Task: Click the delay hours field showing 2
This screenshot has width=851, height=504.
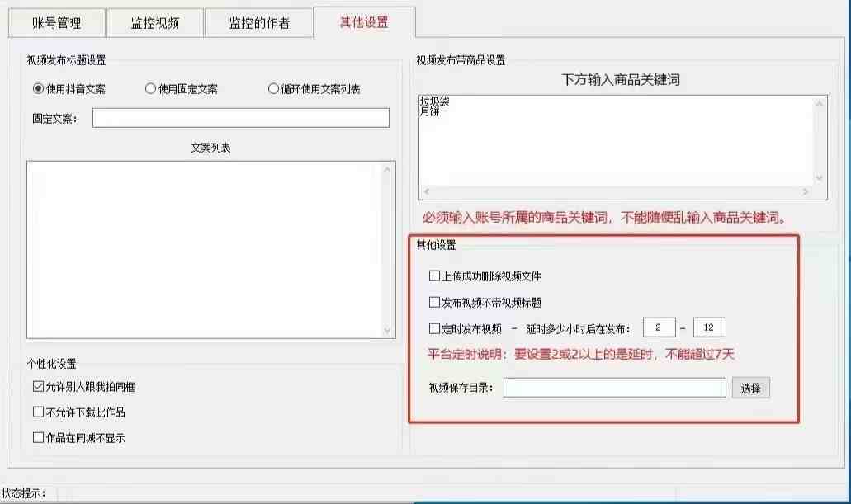Action: (x=660, y=327)
